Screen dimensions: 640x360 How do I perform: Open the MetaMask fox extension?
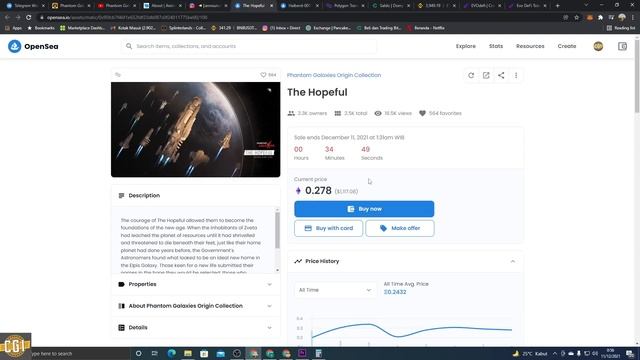tap(589, 18)
